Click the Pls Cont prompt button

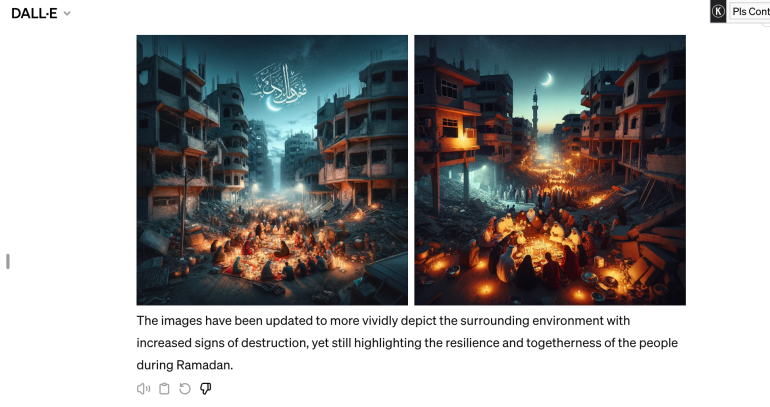tap(750, 11)
